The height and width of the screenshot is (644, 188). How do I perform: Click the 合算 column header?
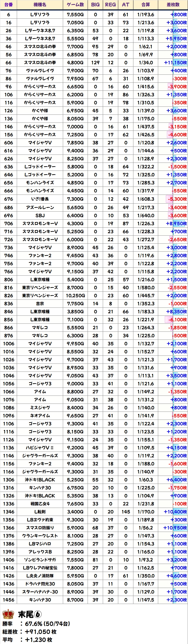tap(146, 5)
